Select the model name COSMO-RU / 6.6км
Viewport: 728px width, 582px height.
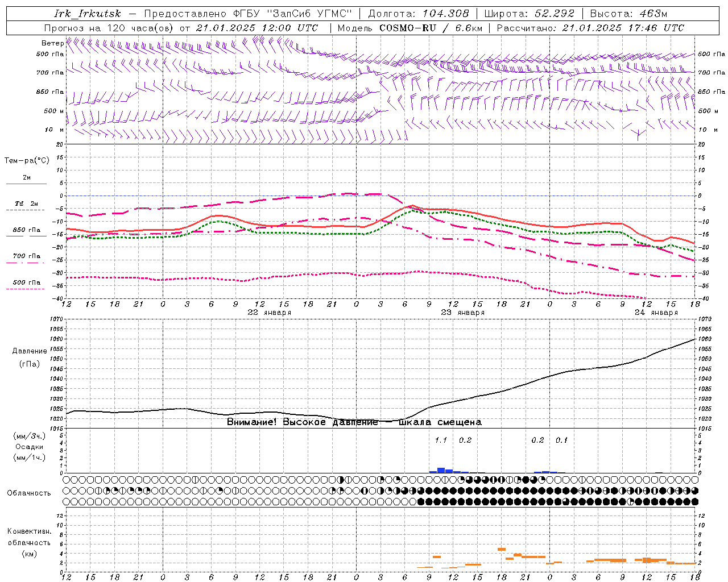(x=431, y=28)
